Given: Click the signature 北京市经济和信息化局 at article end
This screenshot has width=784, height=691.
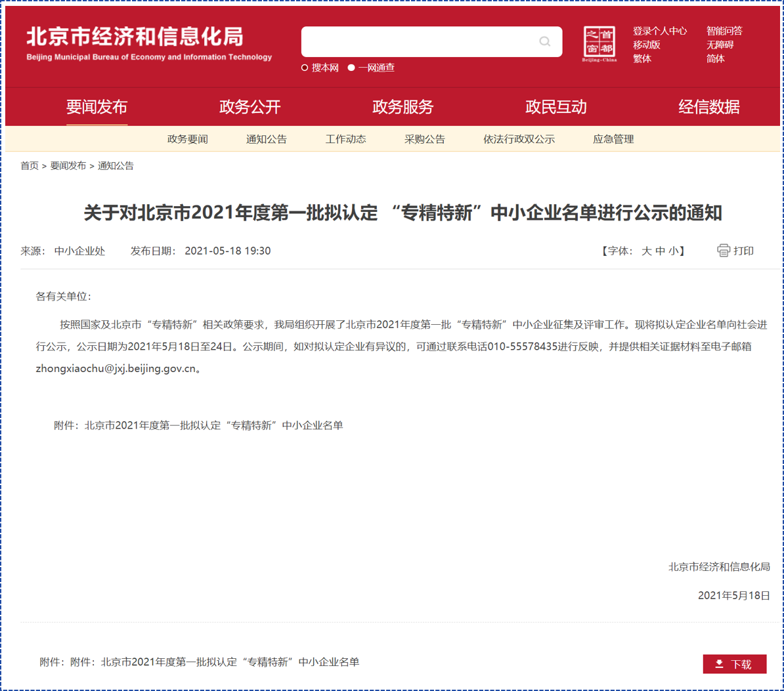Looking at the screenshot, I should click(x=719, y=566).
